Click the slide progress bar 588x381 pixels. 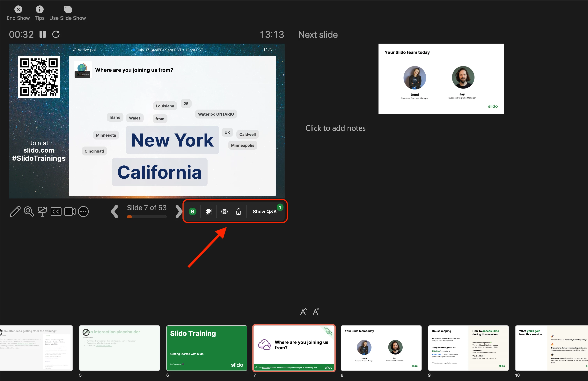(x=147, y=217)
